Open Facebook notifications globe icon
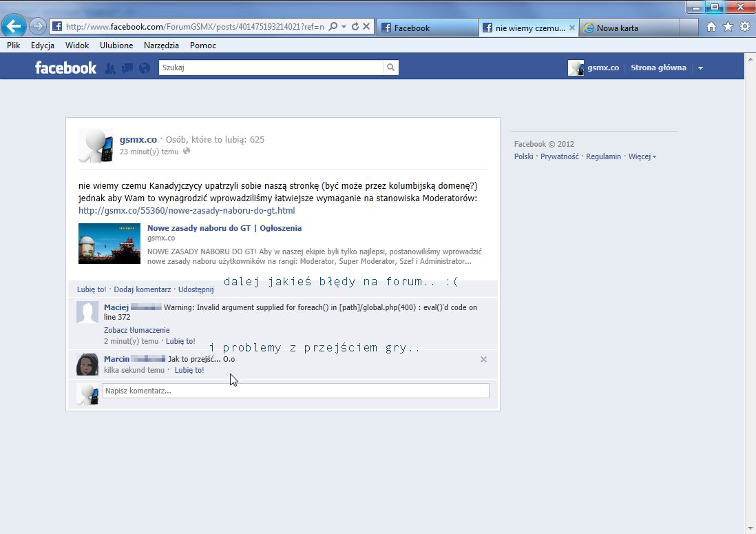The image size is (756, 534). pos(144,68)
